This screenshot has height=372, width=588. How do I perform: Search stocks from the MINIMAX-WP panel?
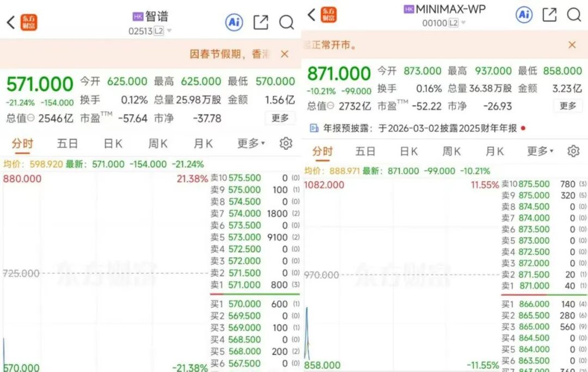[x=574, y=15]
